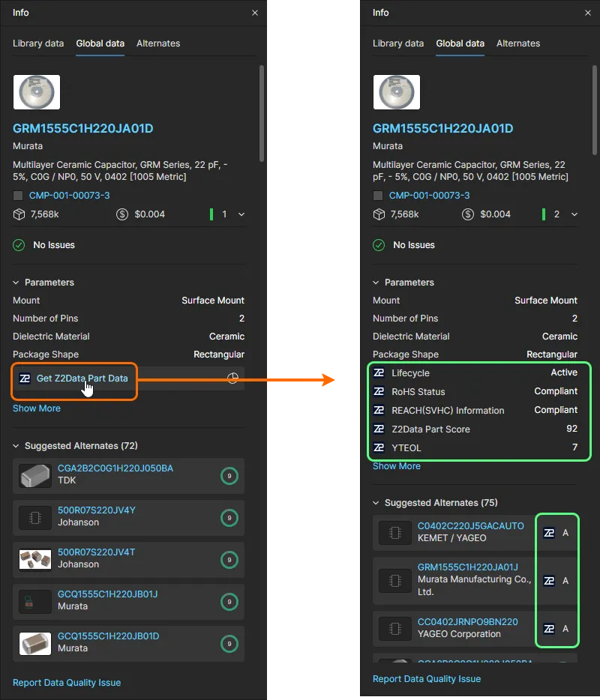Click Z2Data icon beside Lifecycle
The image size is (600, 700).
point(379,372)
